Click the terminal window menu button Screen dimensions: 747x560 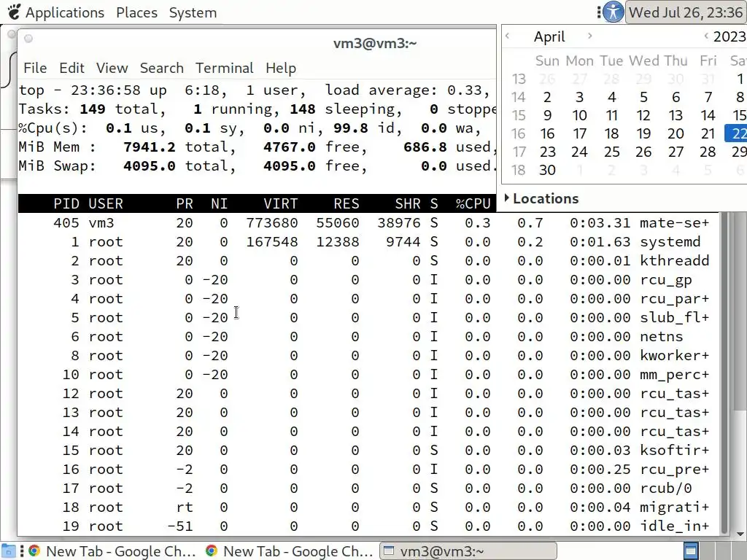[28, 39]
